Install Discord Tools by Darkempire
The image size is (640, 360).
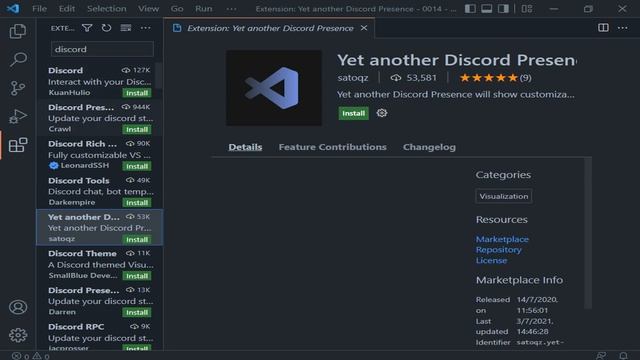[137, 202]
